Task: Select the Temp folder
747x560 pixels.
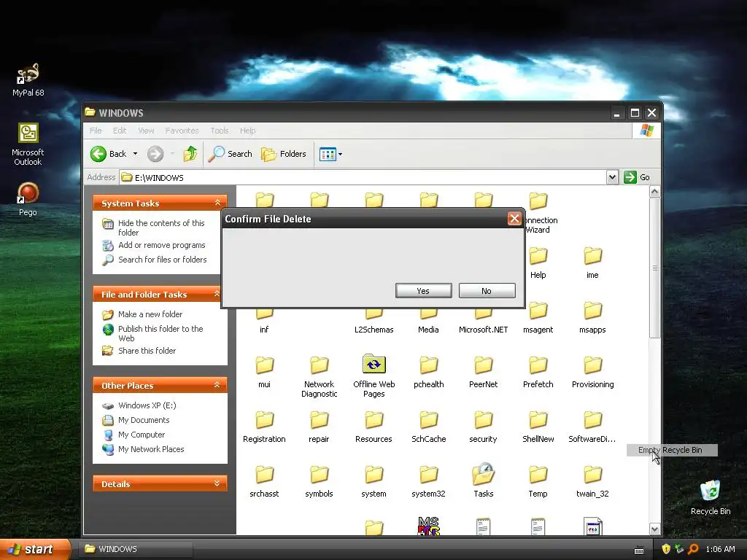Action: [538, 481]
